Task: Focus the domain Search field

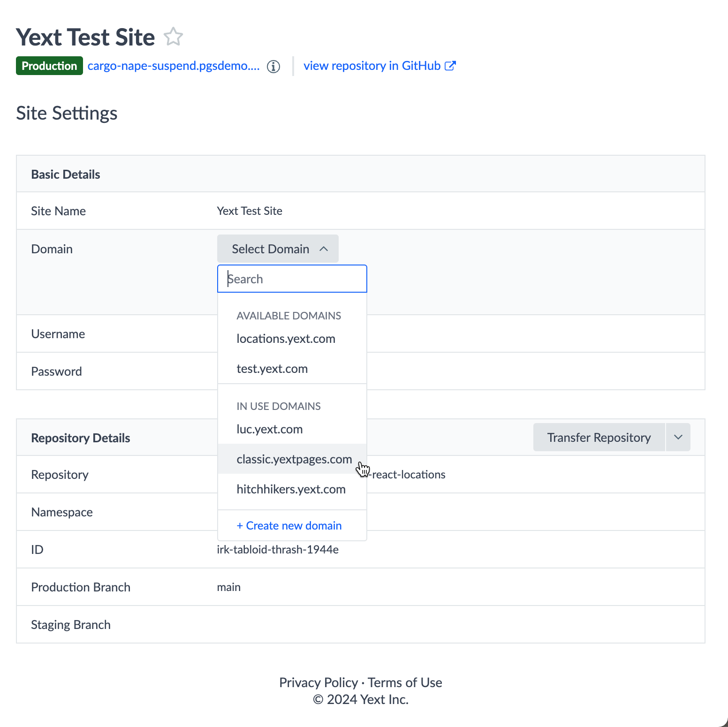Action: tap(292, 279)
